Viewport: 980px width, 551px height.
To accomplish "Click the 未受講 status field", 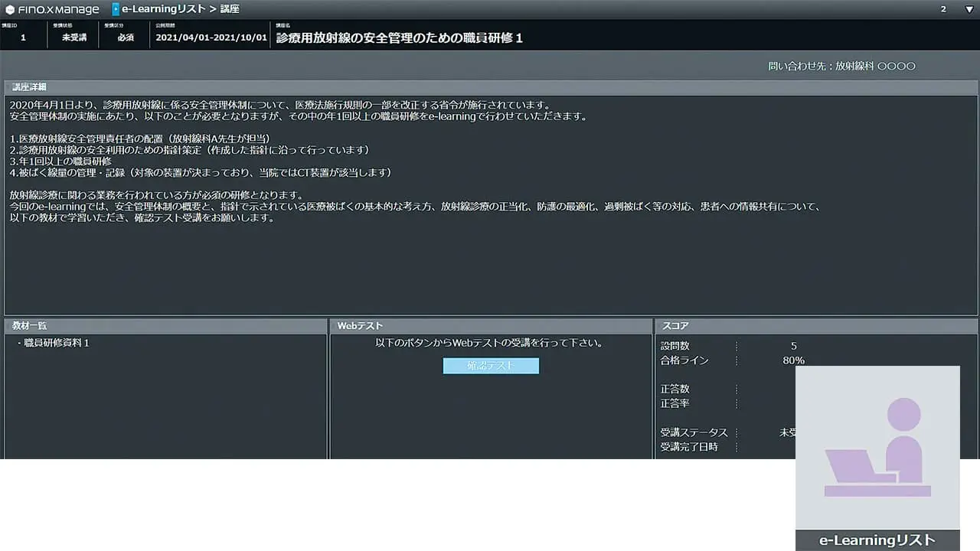I will tap(73, 36).
